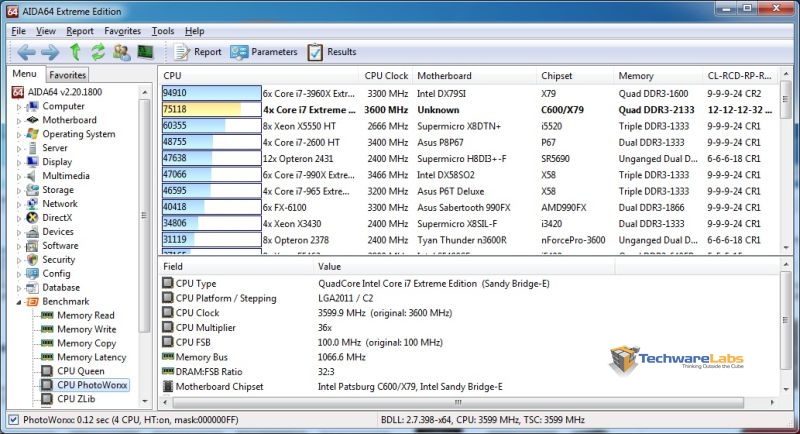Select the Multimedia speaker icon
The height and width of the screenshot is (434, 800).
[32, 175]
